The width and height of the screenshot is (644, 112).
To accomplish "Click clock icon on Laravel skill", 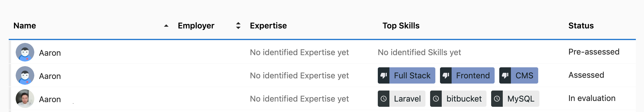I will (x=384, y=99).
